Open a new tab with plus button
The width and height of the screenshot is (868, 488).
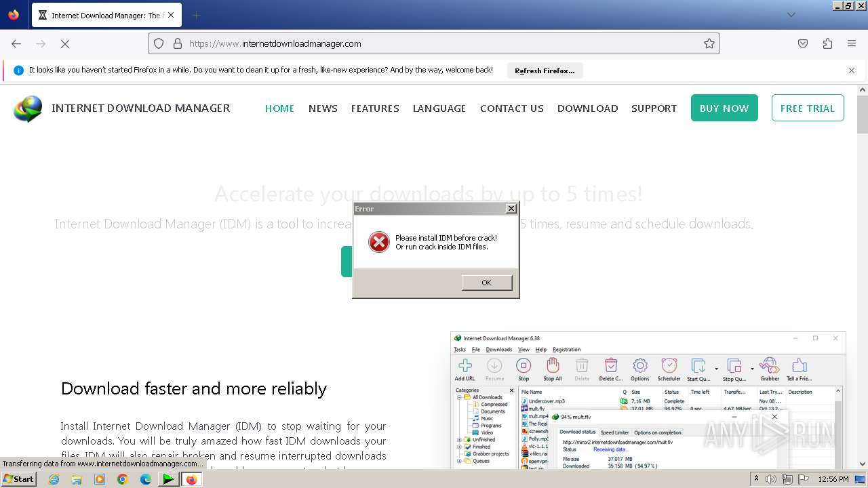(196, 15)
